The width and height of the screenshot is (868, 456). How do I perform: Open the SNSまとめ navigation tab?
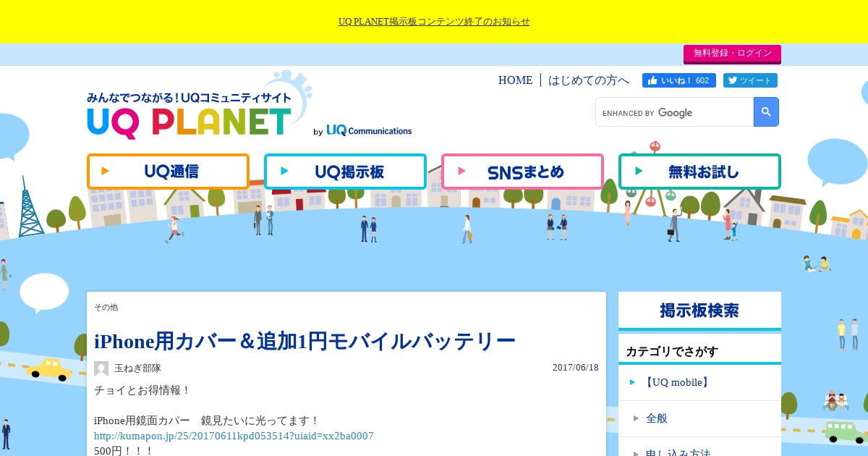pos(522,172)
